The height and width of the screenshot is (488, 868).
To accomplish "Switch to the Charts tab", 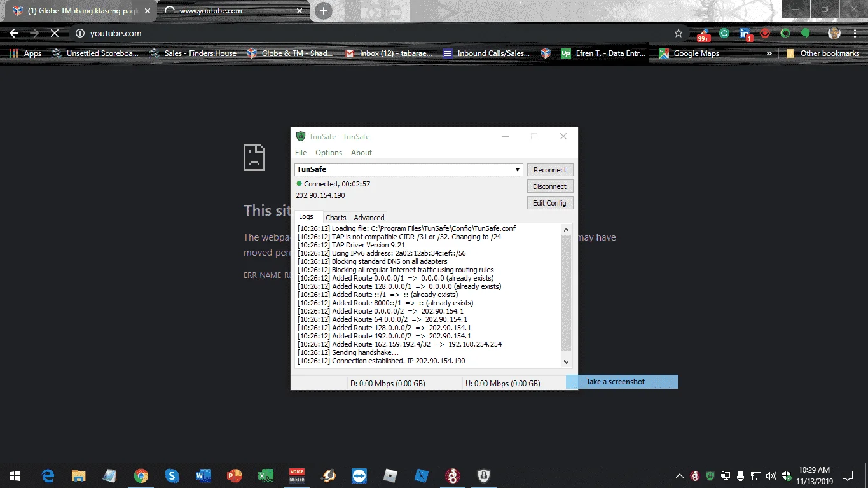I will pyautogui.click(x=336, y=218).
